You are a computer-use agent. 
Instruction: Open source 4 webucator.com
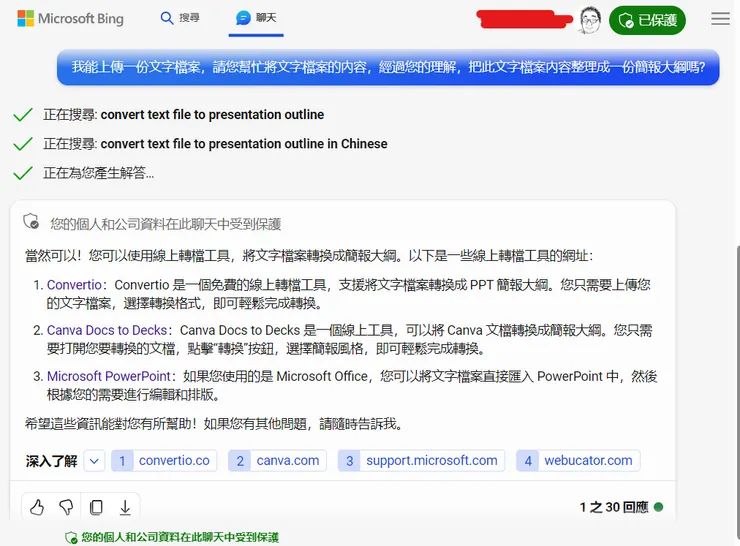click(578, 461)
